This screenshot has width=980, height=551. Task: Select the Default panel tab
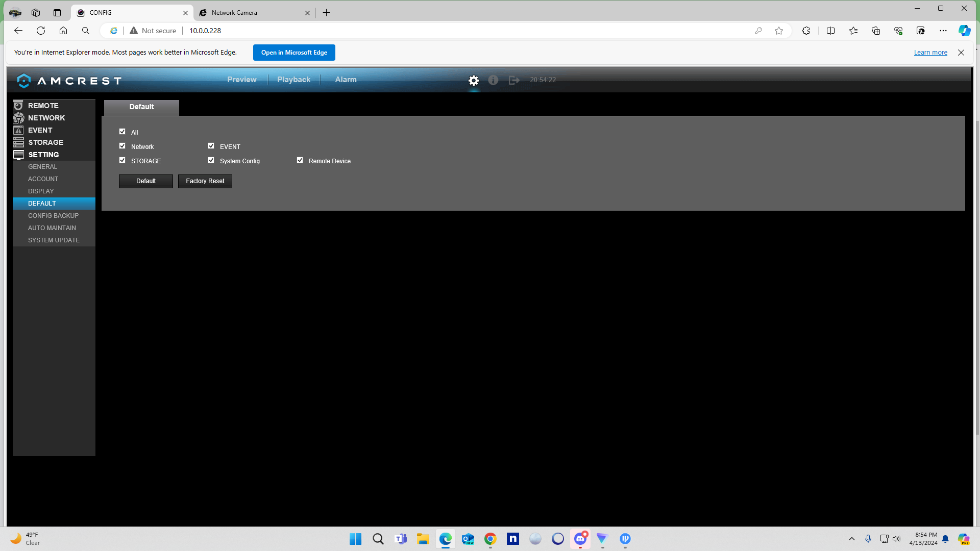pos(141,107)
